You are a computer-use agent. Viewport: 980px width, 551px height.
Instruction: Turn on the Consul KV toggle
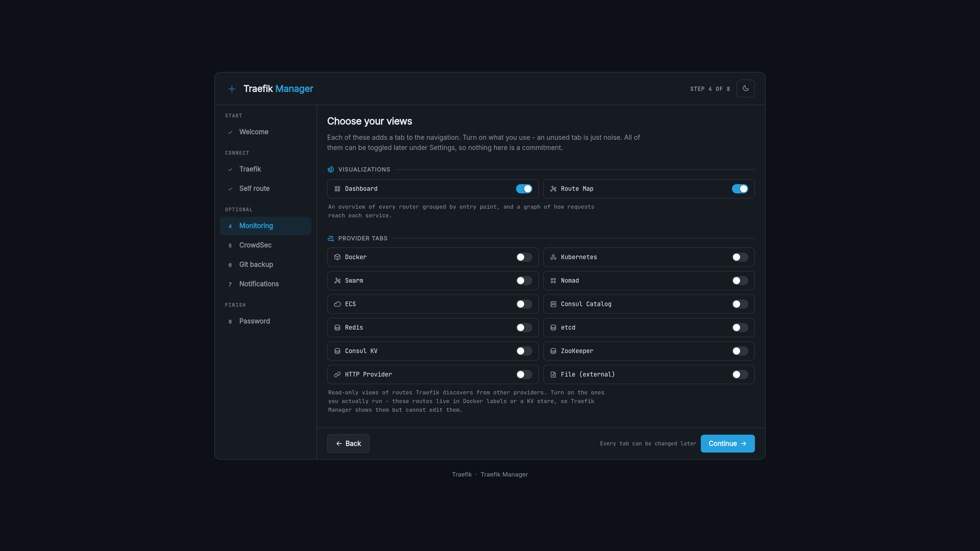[x=524, y=351]
